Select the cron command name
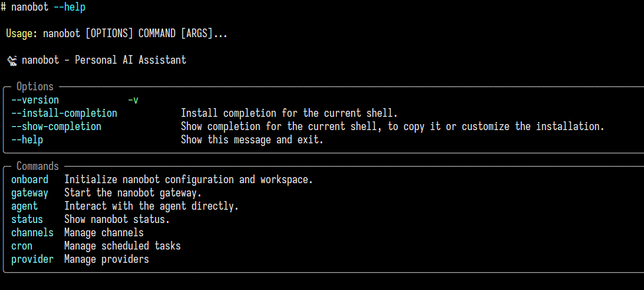Image resolution: width=644 pixels, height=290 pixels. point(22,246)
